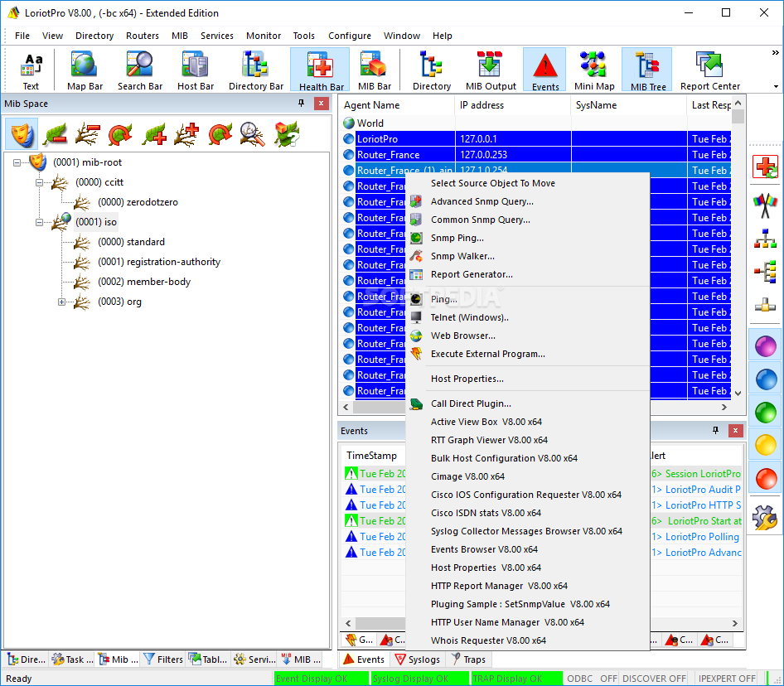Switch to the Traps tab
The height and width of the screenshot is (686, 784).
(x=468, y=659)
